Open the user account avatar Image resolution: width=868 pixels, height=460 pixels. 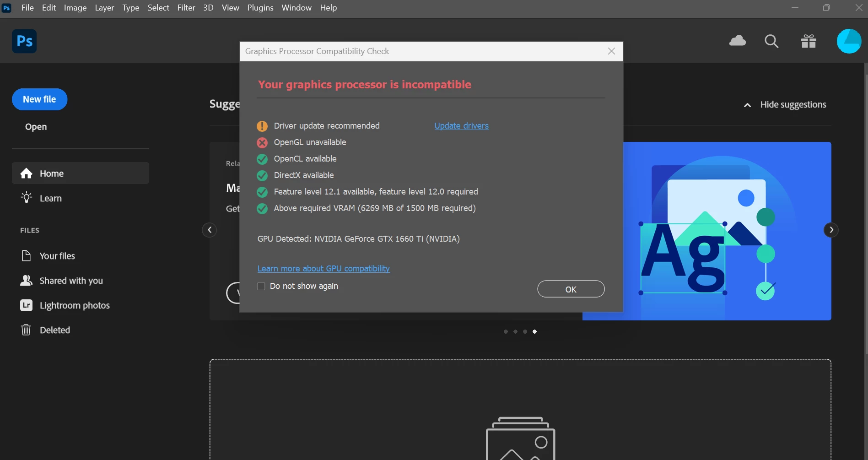(849, 41)
